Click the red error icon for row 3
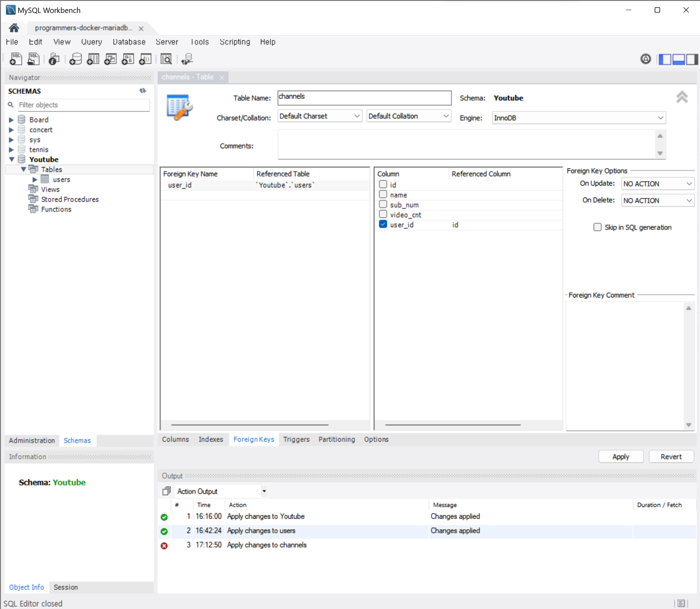 tap(164, 545)
